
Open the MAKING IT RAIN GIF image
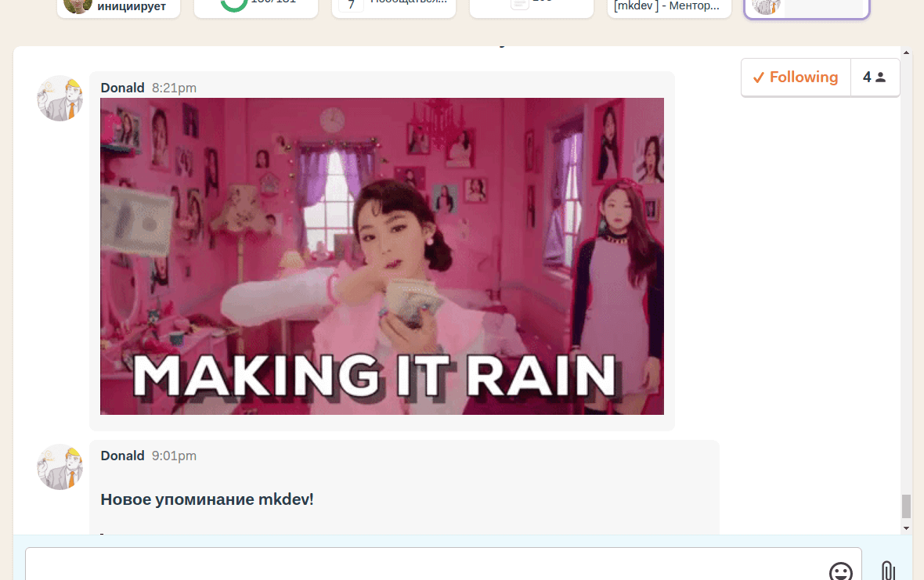coord(382,256)
